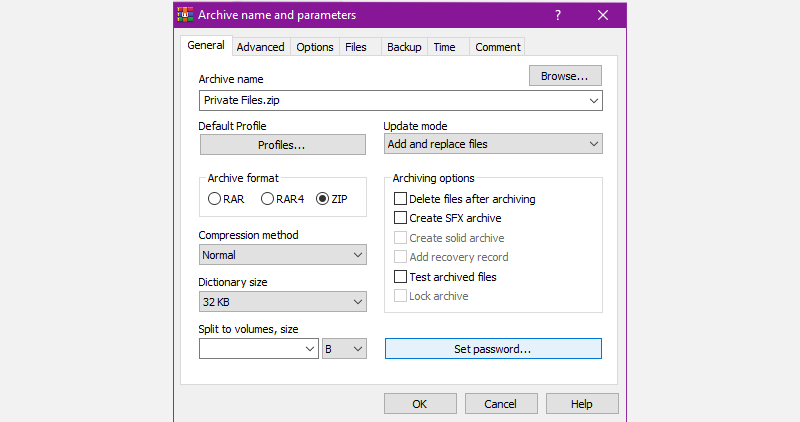Click the title bar help question mark
Viewport: 800px width, 422px height.
coord(558,15)
